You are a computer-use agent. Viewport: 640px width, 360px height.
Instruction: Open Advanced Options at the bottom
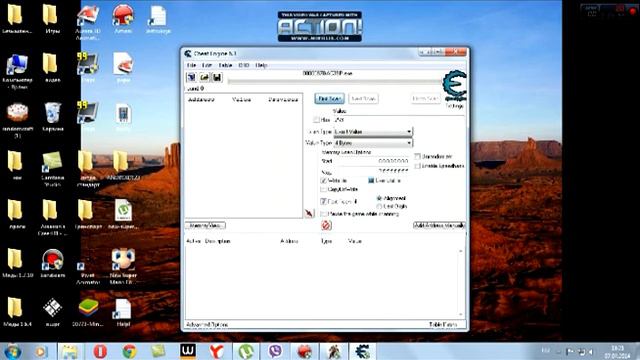tap(207, 325)
